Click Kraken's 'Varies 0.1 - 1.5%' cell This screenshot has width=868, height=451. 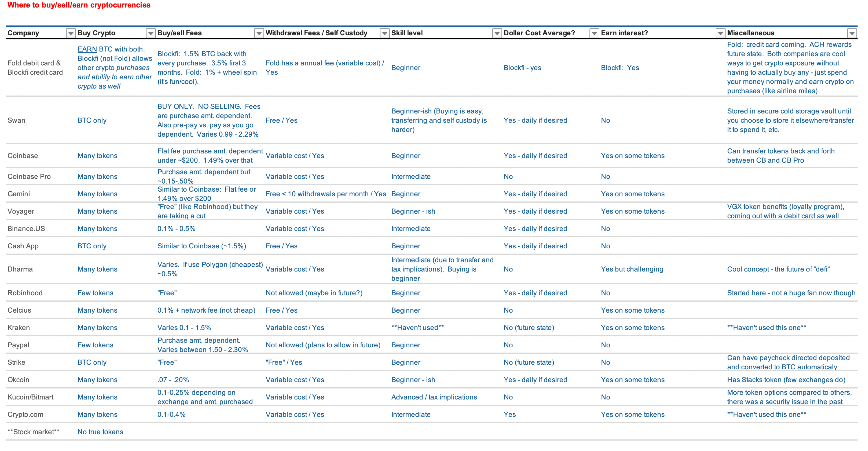pyautogui.click(x=184, y=328)
